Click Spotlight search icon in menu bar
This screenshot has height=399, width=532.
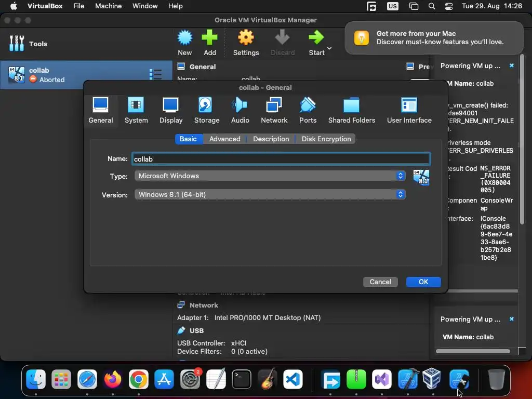tap(432, 6)
